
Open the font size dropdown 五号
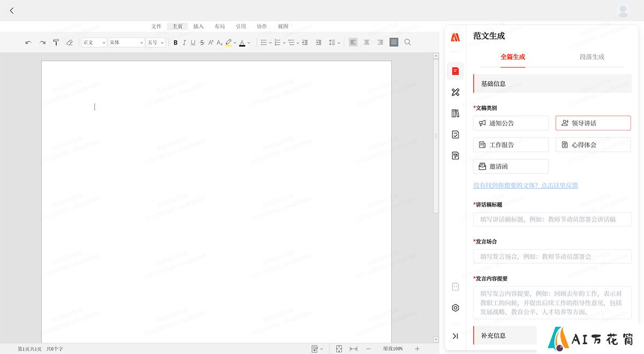156,42
